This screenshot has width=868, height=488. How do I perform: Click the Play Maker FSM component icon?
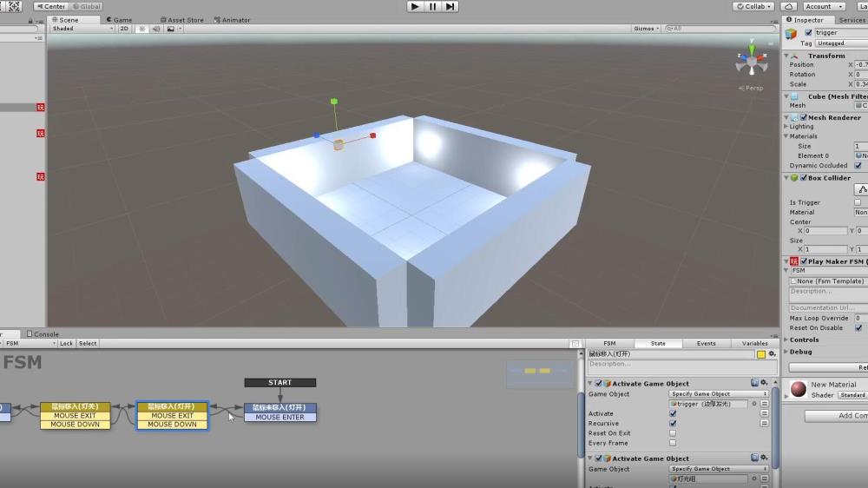pyautogui.click(x=794, y=261)
